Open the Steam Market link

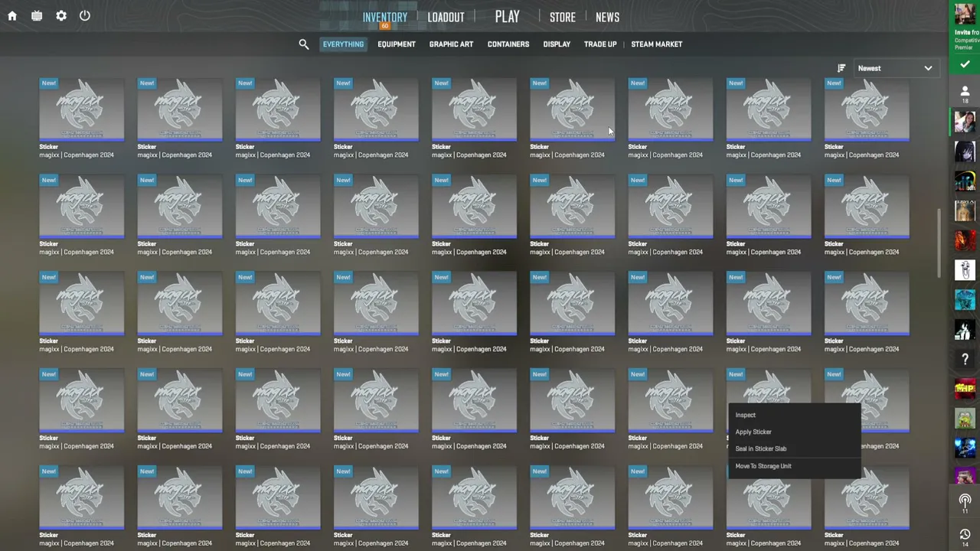click(656, 44)
